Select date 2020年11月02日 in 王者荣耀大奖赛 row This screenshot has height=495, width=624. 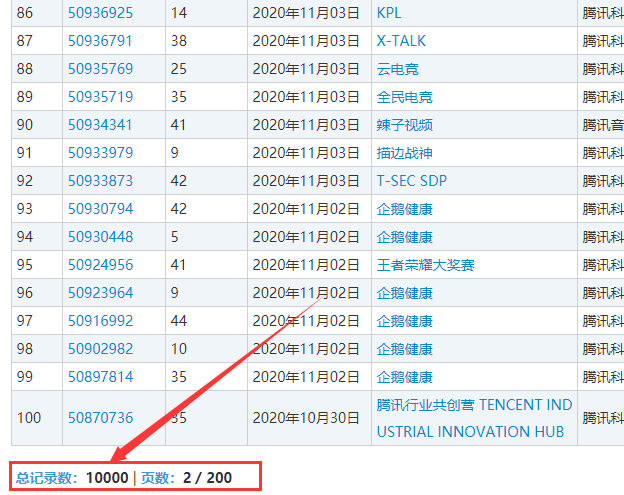306,265
